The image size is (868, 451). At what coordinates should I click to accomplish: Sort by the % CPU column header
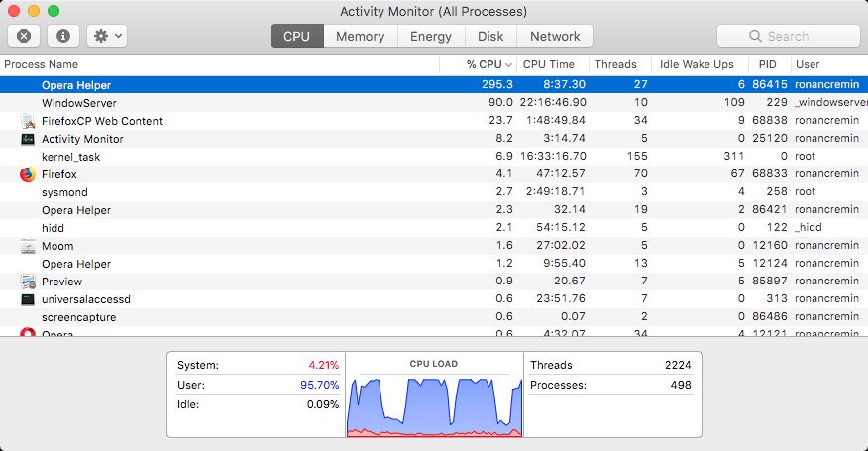(484, 64)
